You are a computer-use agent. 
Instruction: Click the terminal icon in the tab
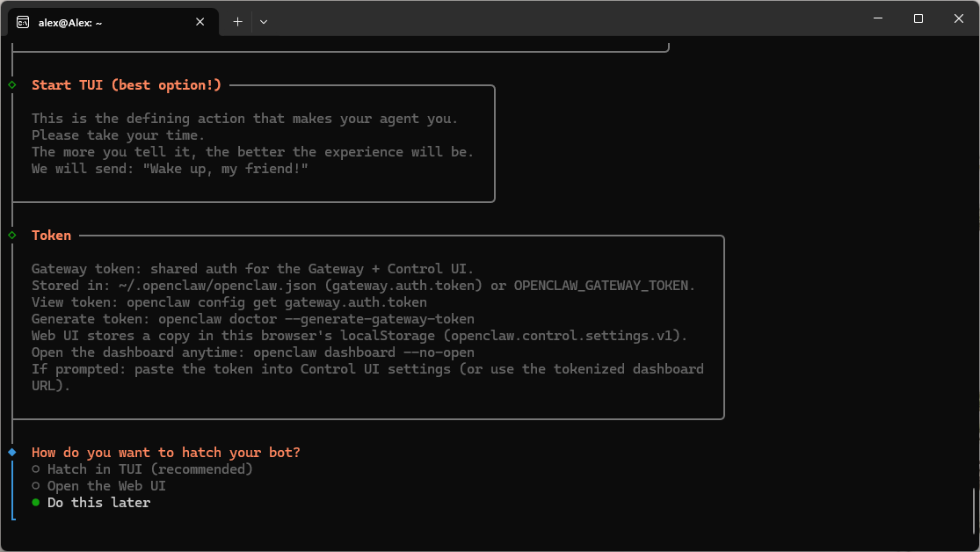[23, 22]
